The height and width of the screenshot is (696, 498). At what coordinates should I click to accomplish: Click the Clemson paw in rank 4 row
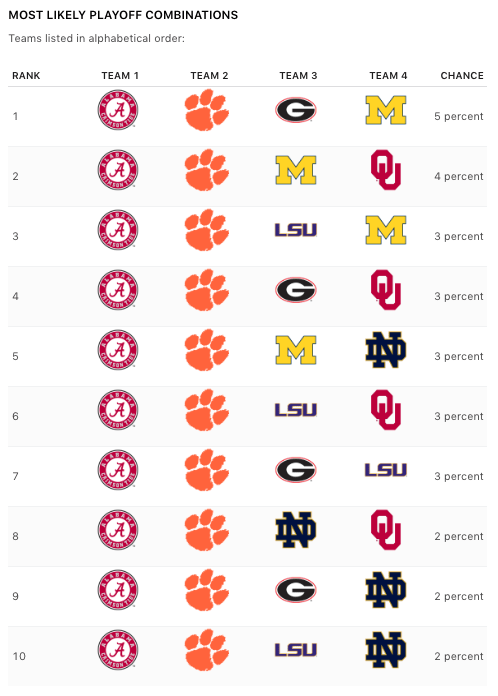click(206, 290)
